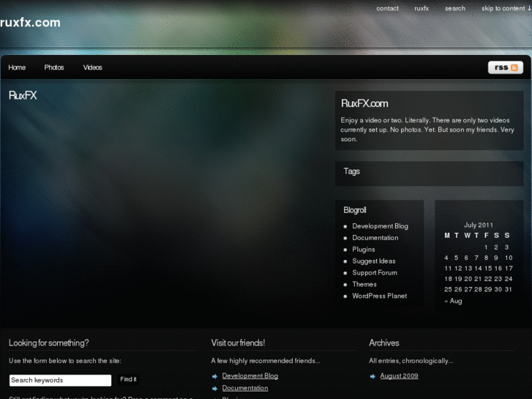
Task: Select day 31 in the calendar
Action: tap(508, 290)
